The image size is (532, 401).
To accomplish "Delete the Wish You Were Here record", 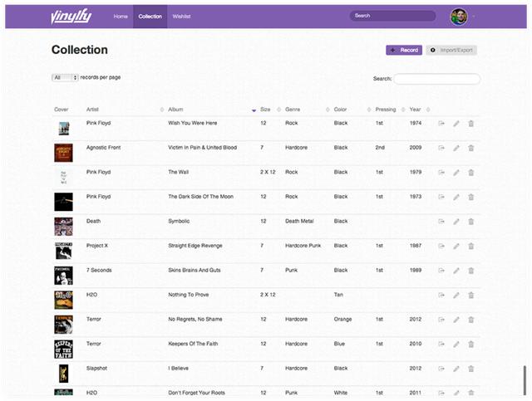I will pos(471,124).
